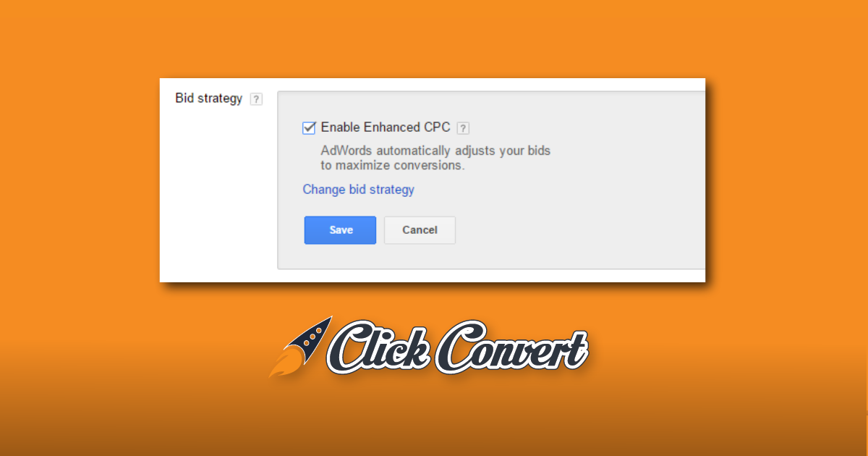The image size is (868, 456).
Task: Click the to maximize conversions text line
Action: point(393,165)
